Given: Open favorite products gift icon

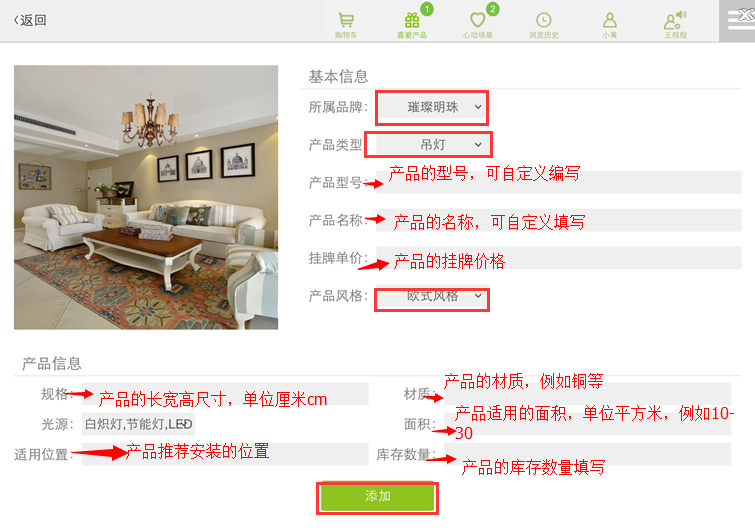Looking at the screenshot, I should [412, 20].
